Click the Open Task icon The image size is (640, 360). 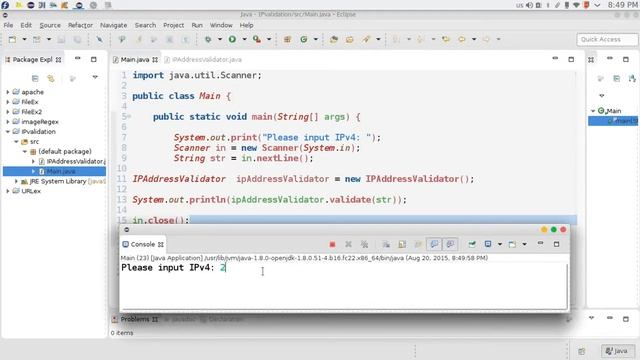click(350, 39)
